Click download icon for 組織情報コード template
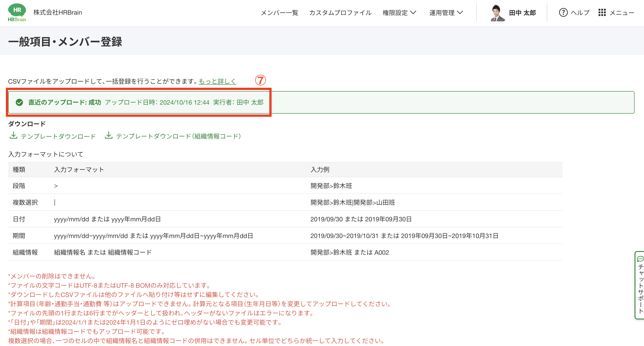 click(x=108, y=135)
